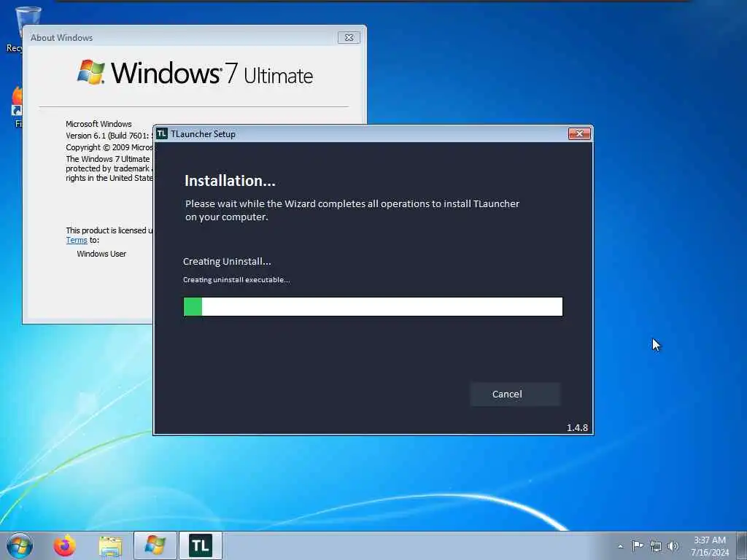The height and width of the screenshot is (560, 747).
Task: Open the network tray icon
Action: point(656,546)
